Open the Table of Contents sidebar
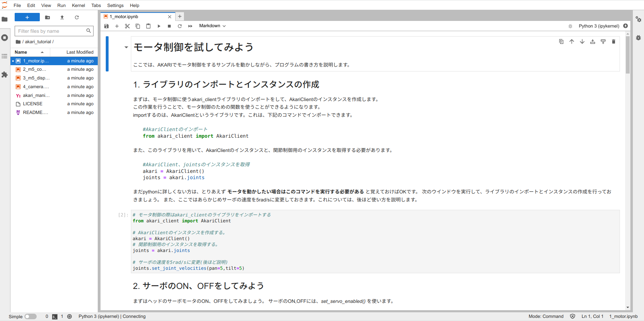 coord(5,56)
